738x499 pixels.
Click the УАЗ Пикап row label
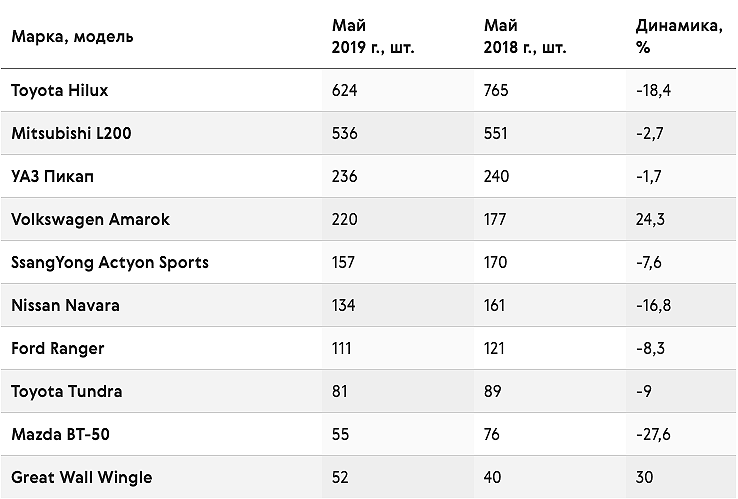[x=52, y=176]
